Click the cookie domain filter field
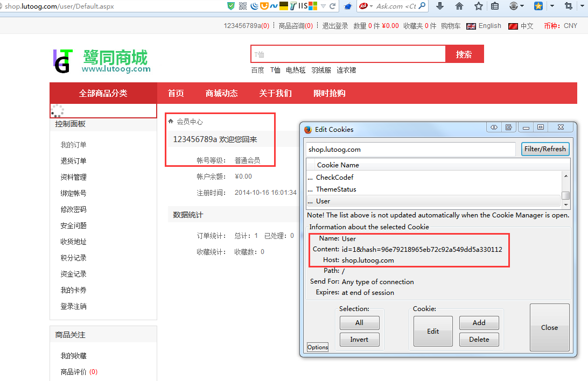The width and height of the screenshot is (588, 381). (x=411, y=149)
